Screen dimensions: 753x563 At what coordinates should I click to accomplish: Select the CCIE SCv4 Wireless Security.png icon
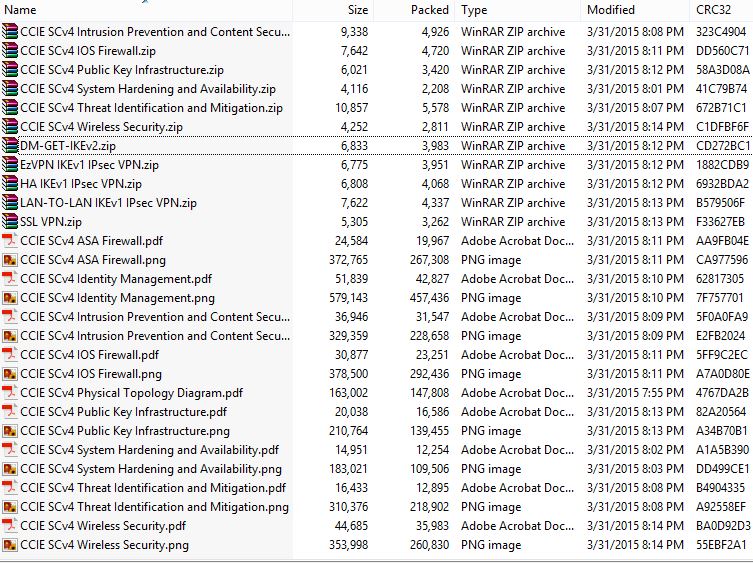[x=10, y=545]
